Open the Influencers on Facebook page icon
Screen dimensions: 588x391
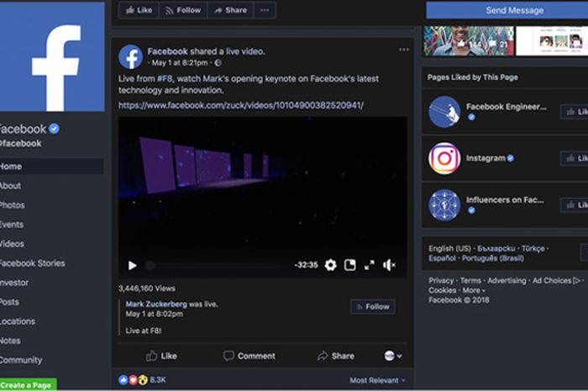(x=444, y=205)
